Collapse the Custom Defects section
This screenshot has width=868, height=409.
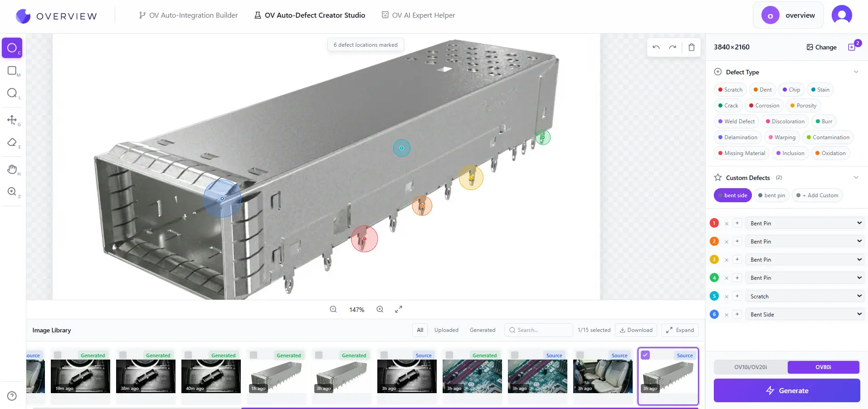(x=856, y=177)
